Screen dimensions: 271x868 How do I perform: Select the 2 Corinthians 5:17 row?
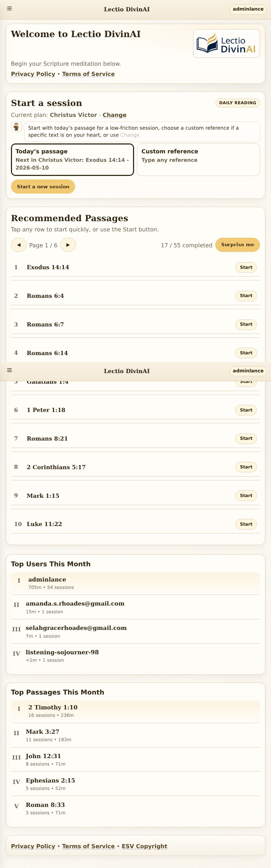pos(135,467)
